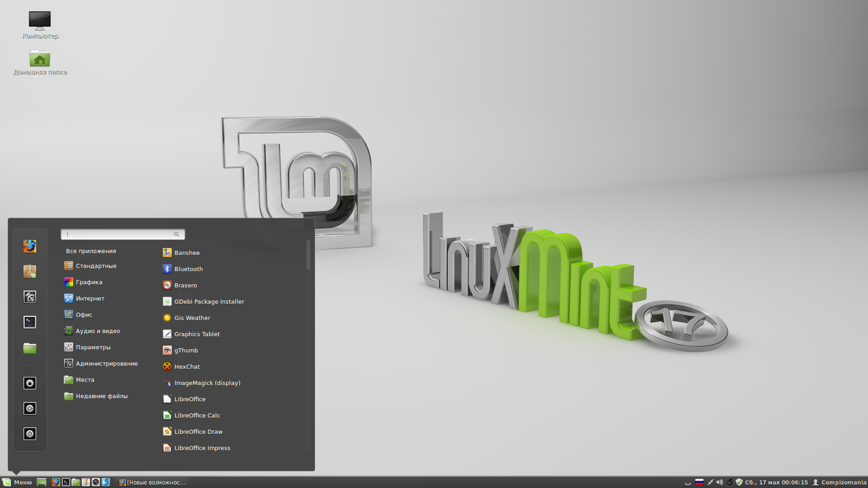Open text editor from panel quick launcher
868x488 pixels.
pos(86,482)
